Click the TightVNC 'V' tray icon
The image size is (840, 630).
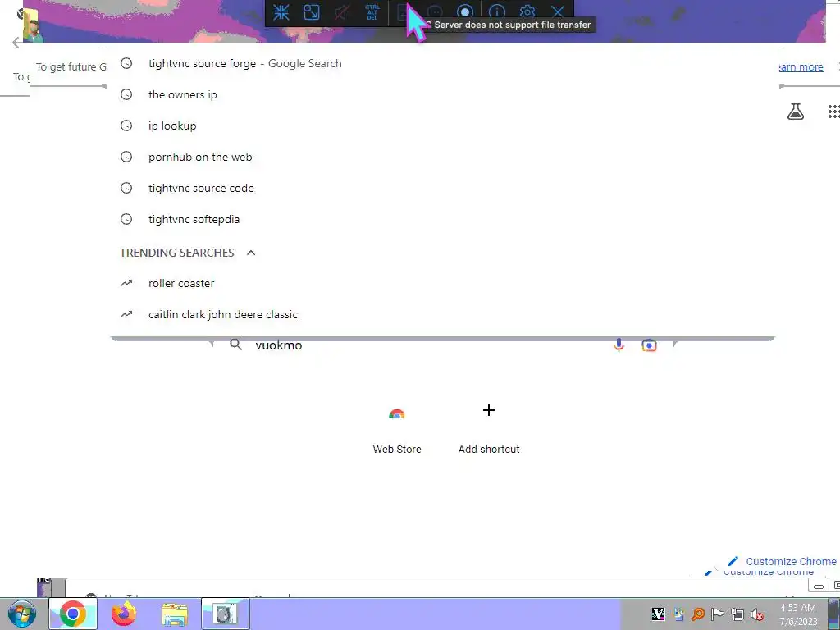point(659,614)
